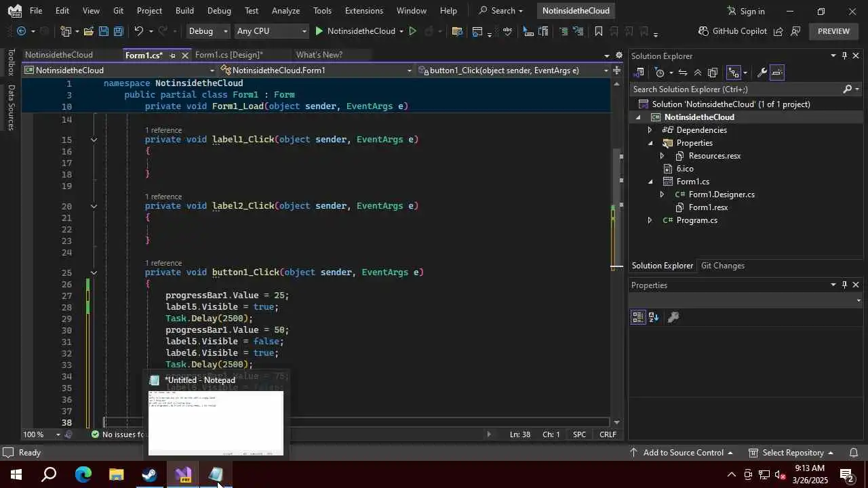Toggle auto-hide pin on Solution Explorer
This screenshot has height=488, width=868.
point(844,56)
